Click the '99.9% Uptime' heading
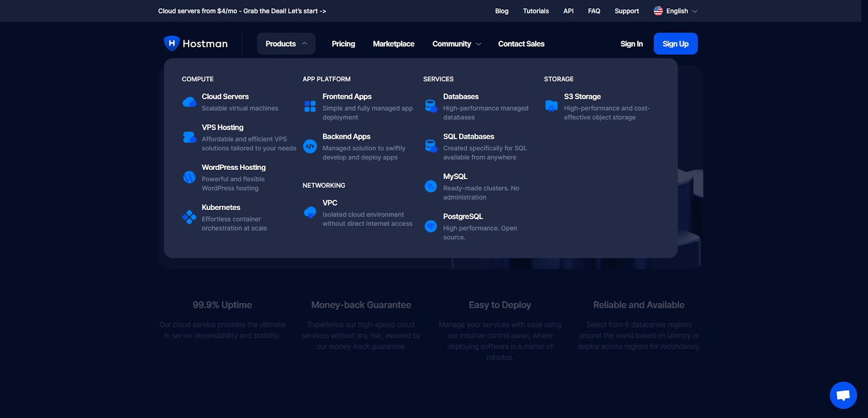 click(x=222, y=305)
